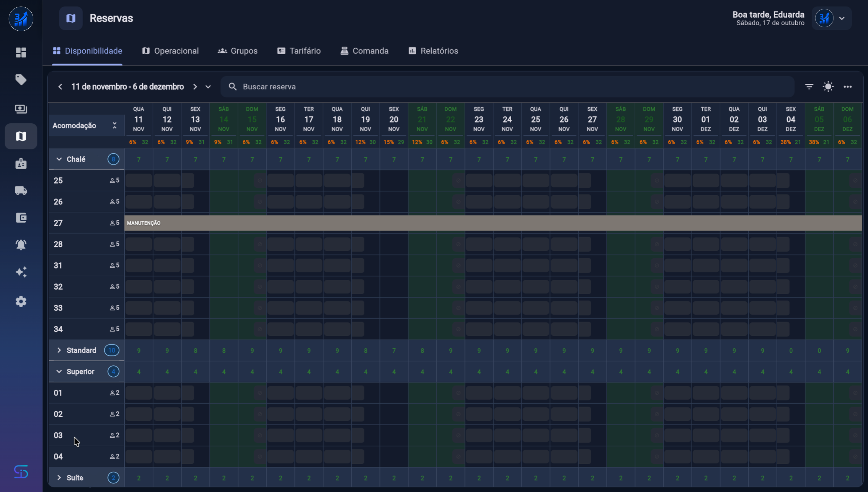Open the filter list icon
Viewport: 868px width, 492px height.
[x=809, y=87]
